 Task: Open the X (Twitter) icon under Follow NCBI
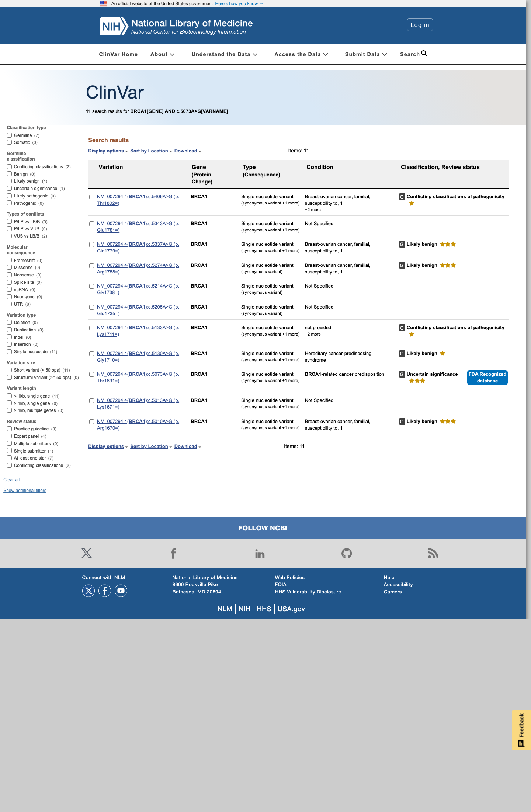[87, 553]
